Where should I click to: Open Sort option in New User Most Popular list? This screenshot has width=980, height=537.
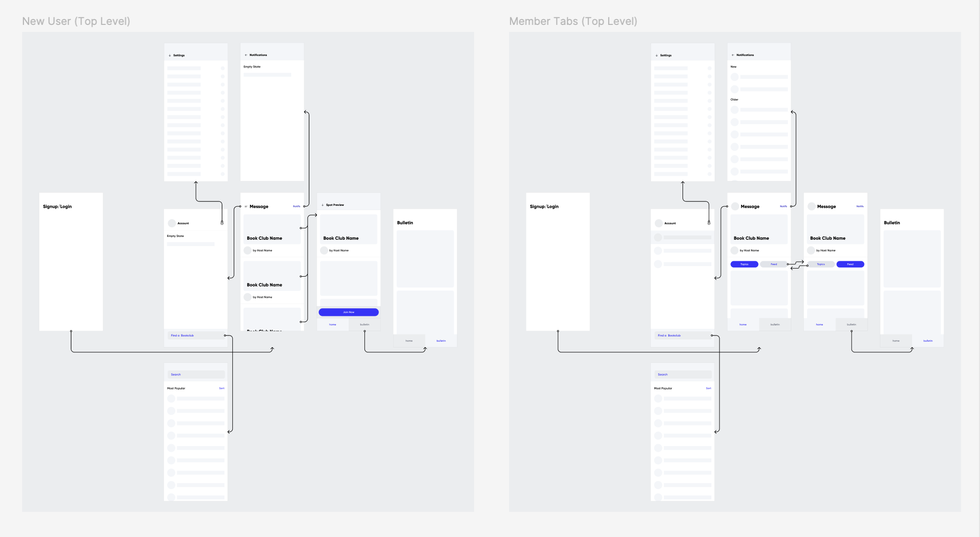221,388
